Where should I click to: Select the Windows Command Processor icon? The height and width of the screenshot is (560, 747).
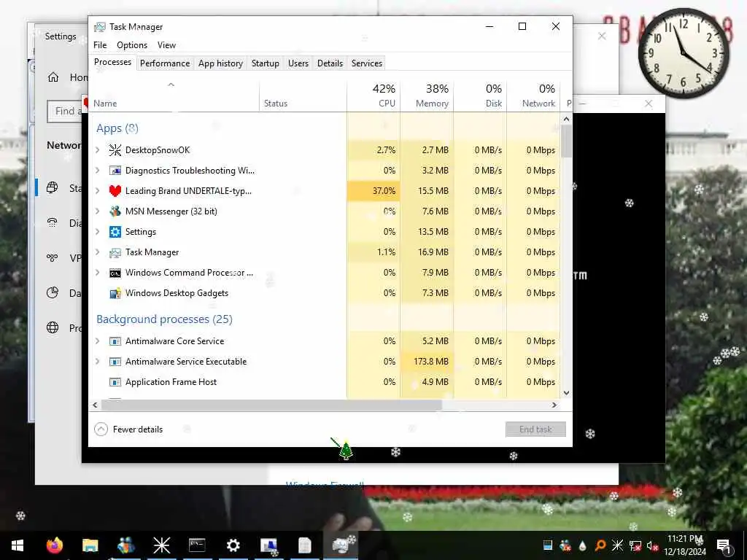click(115, 273)
